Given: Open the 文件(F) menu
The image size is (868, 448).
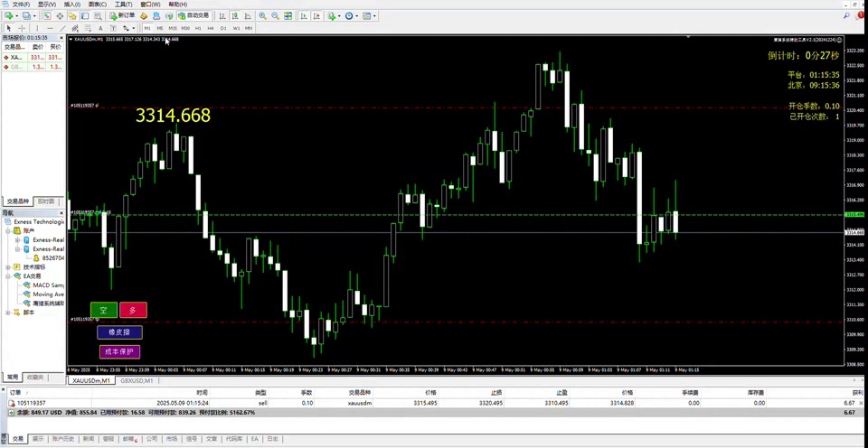Looking at the screenshot, I should [x=21, y=5].
